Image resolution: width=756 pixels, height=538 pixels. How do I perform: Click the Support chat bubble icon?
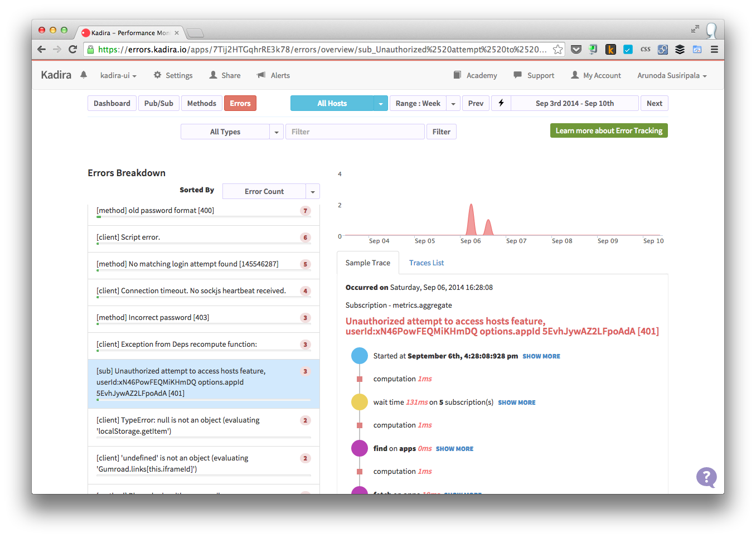coord(518,75)
